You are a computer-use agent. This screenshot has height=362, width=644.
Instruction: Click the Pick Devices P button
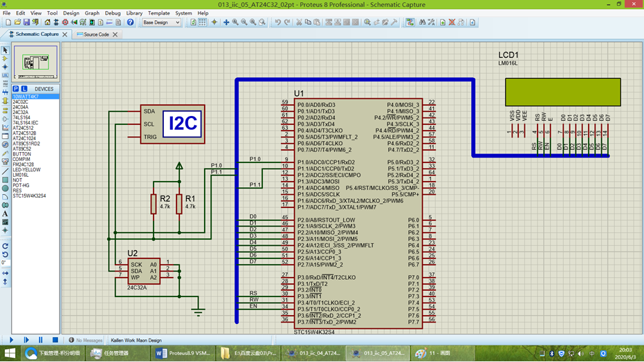pos(16,89)
